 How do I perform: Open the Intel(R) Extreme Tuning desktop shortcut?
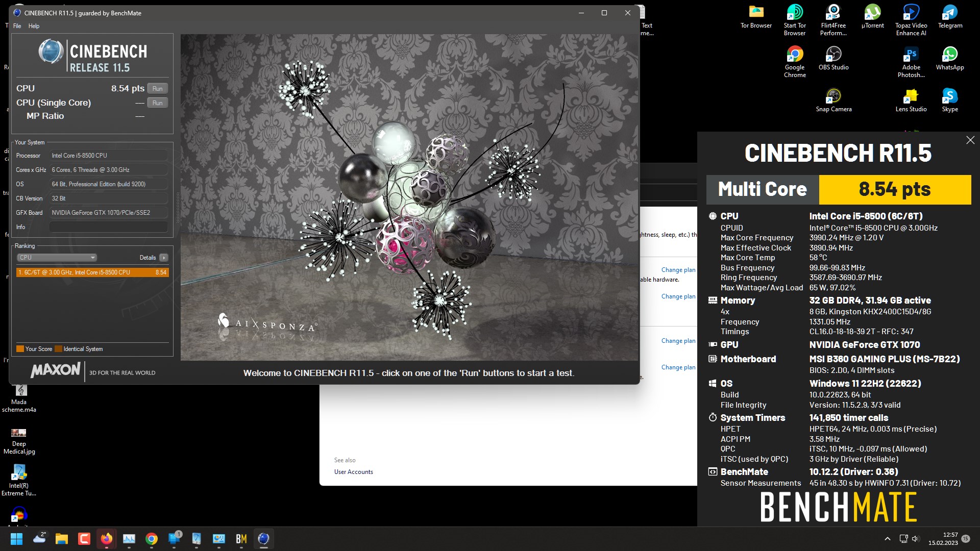tap(19, 480)
